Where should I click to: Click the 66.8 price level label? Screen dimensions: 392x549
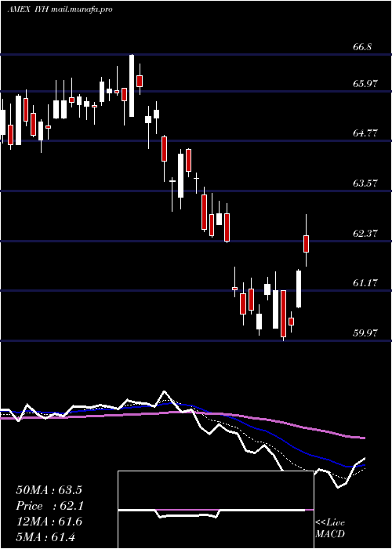coord(362,47)
